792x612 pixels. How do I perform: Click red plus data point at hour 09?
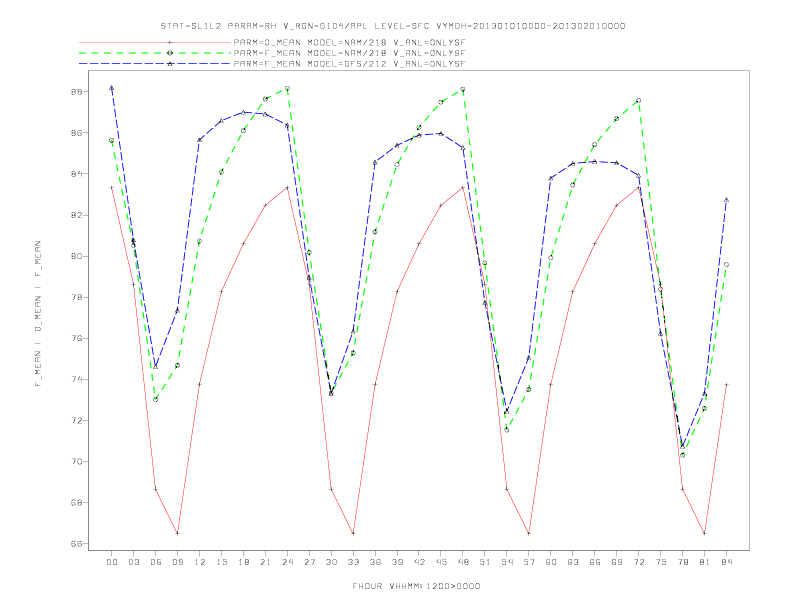pyautogui.click(x=177, y=533)
